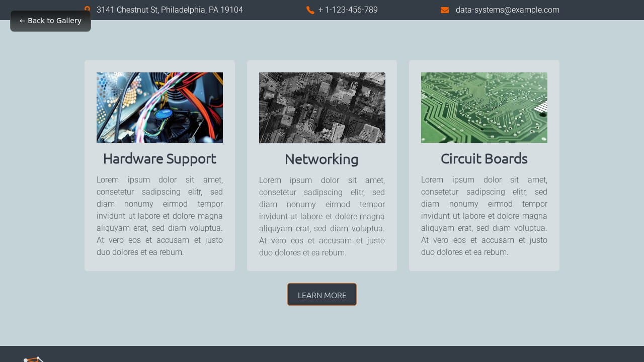Click the orange email envelope icon
Viewport: 644px width, 362px height.
(x=445, y=10)
